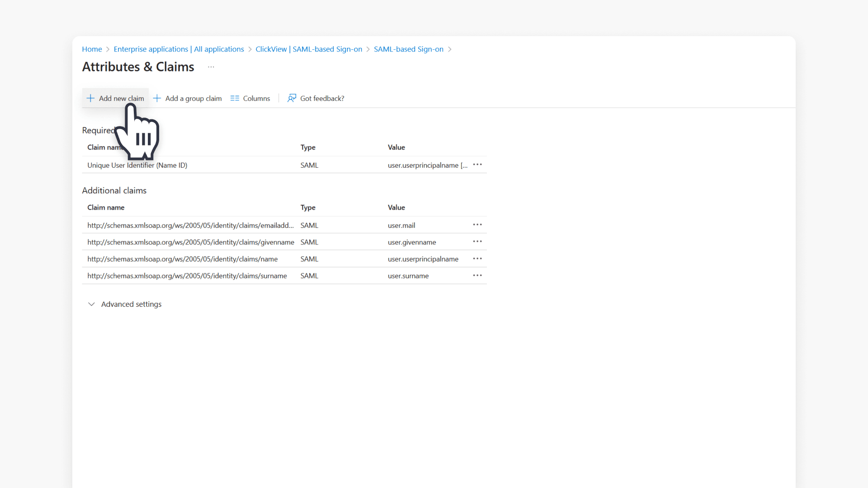Select the emailaddress claim row

[190, 225]
